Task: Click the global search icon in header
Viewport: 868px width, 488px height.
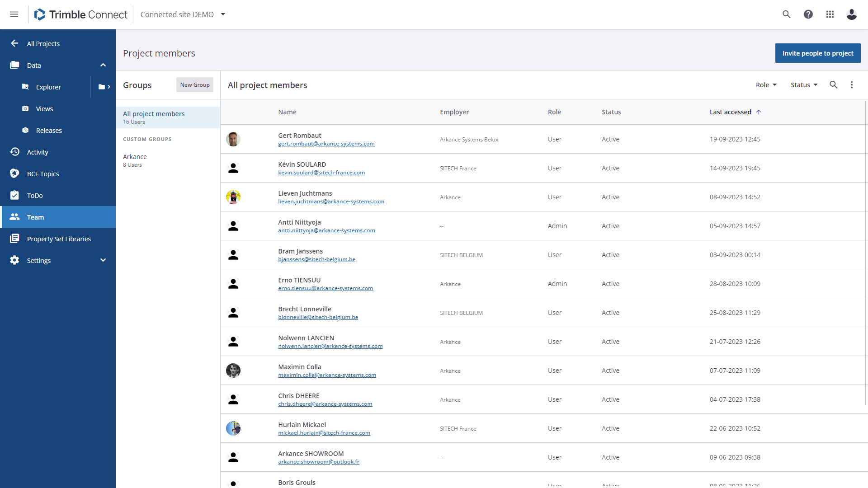Action: tap(787, 14)
